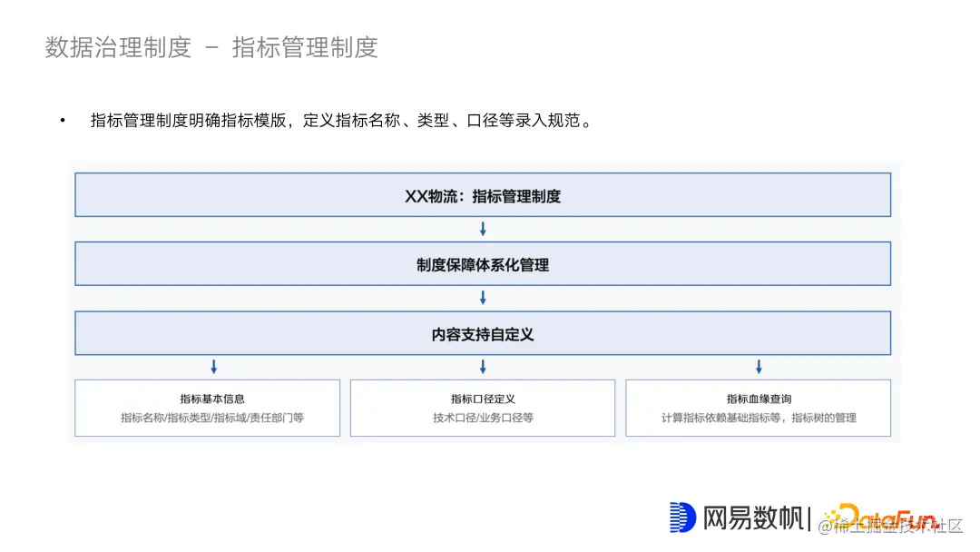Click the arrow between 制度保障体系化管理 and 内容支持自定义
Viewport: 980px width, 552px height.
click(x=483, y=297)
